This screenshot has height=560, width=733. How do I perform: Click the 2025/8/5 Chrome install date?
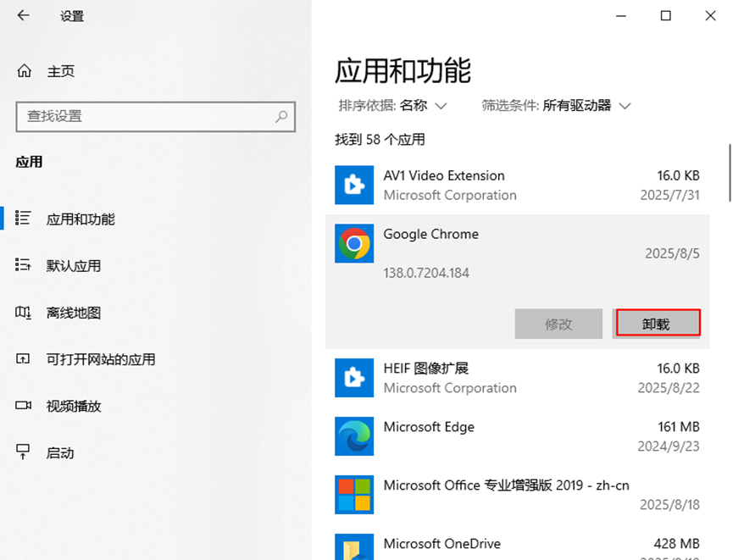[672, 253]
